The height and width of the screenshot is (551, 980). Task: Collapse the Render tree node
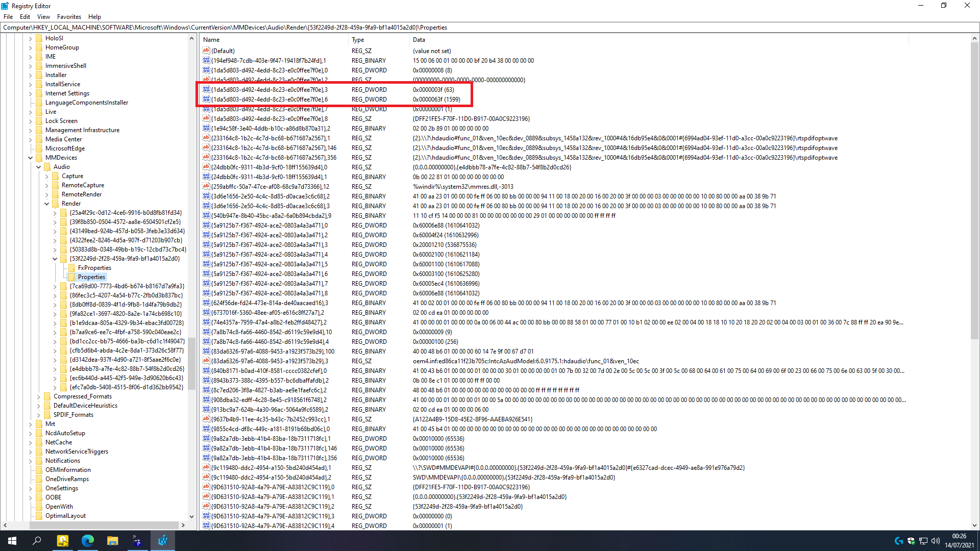point(46,204)
